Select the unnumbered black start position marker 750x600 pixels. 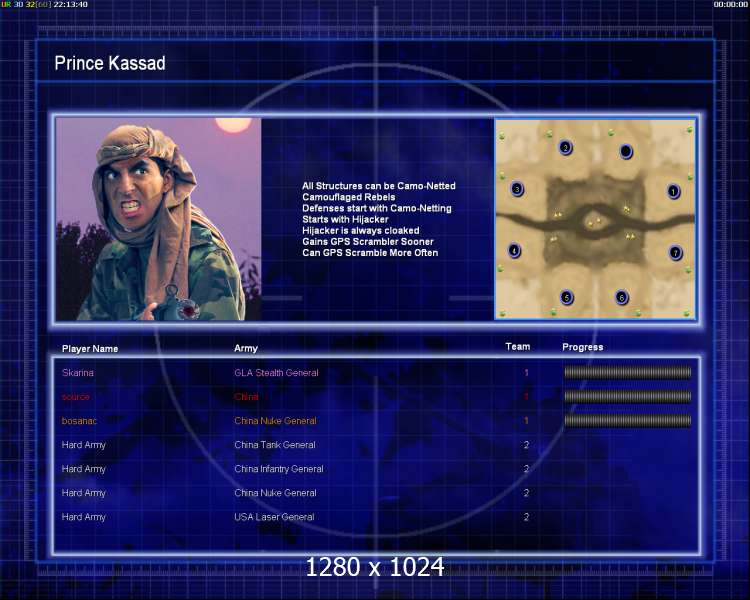(626, 151)
